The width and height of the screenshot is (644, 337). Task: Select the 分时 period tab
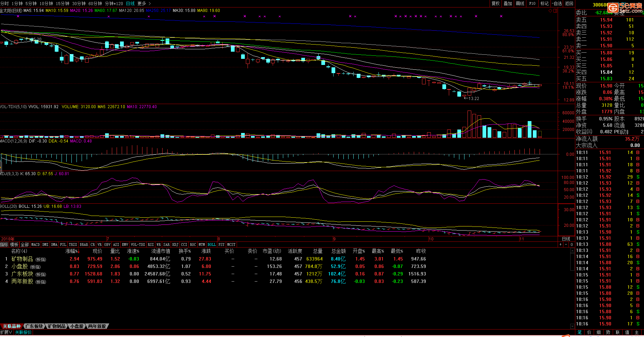4,3
